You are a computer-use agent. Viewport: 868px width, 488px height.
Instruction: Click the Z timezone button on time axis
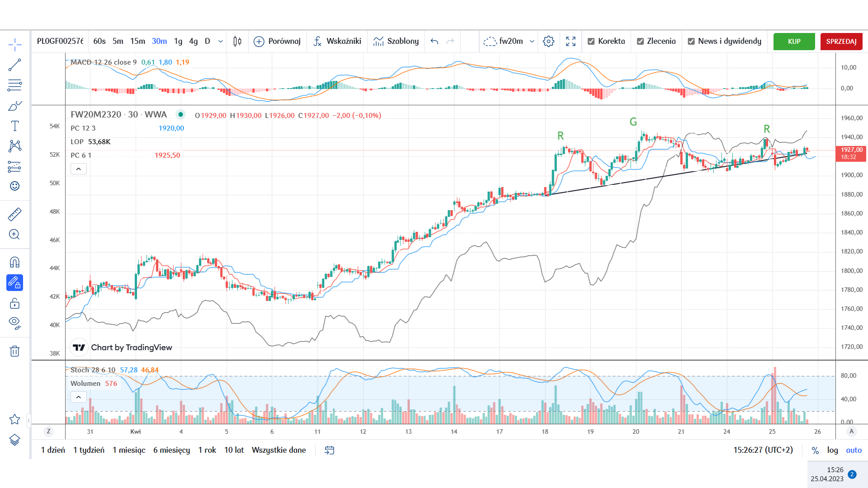48,432
